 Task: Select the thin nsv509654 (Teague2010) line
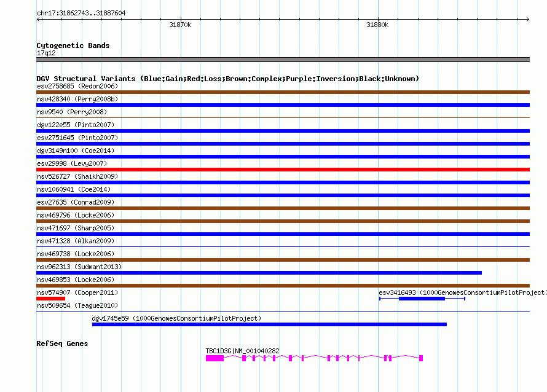283,311
